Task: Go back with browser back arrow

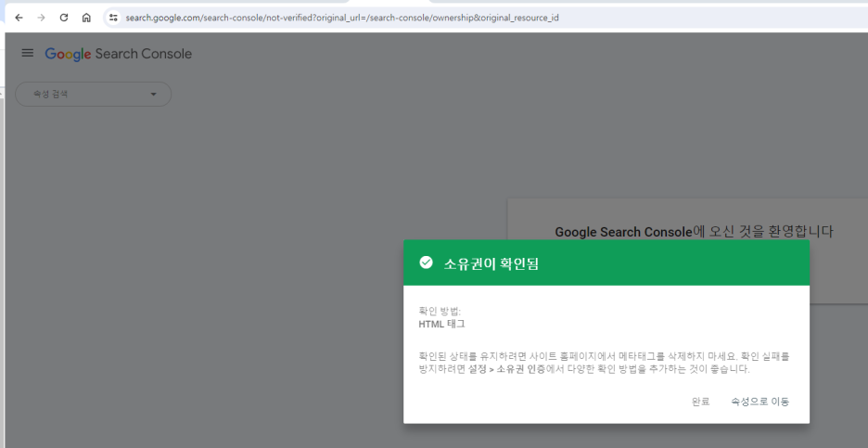Action: pyautogui.click(x=19, y=18)
